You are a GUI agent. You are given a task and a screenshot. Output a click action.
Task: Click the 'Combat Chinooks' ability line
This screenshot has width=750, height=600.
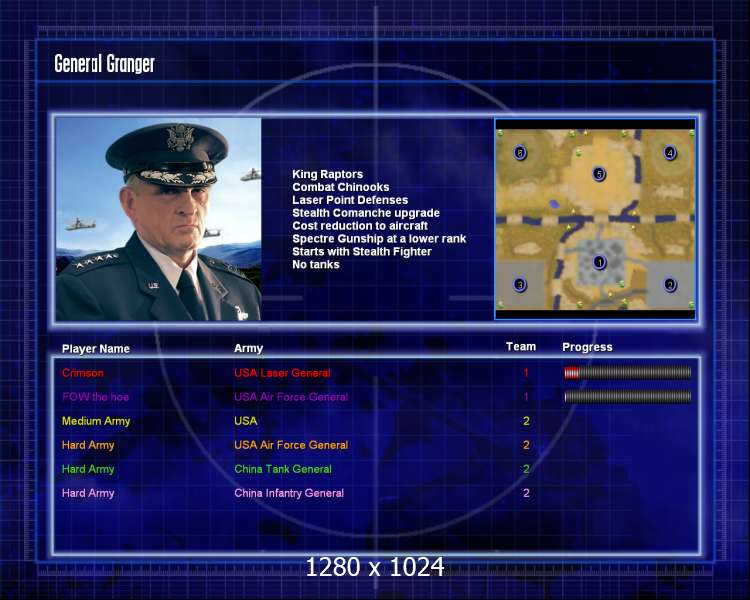click(341, 187)
